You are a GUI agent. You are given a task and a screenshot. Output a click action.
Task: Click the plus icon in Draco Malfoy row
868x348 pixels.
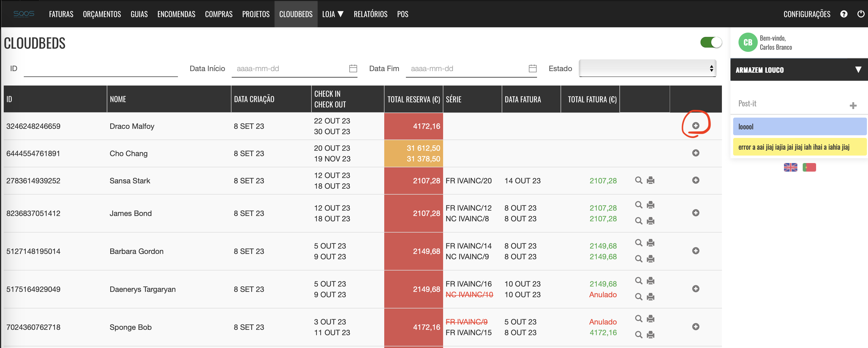695,126
